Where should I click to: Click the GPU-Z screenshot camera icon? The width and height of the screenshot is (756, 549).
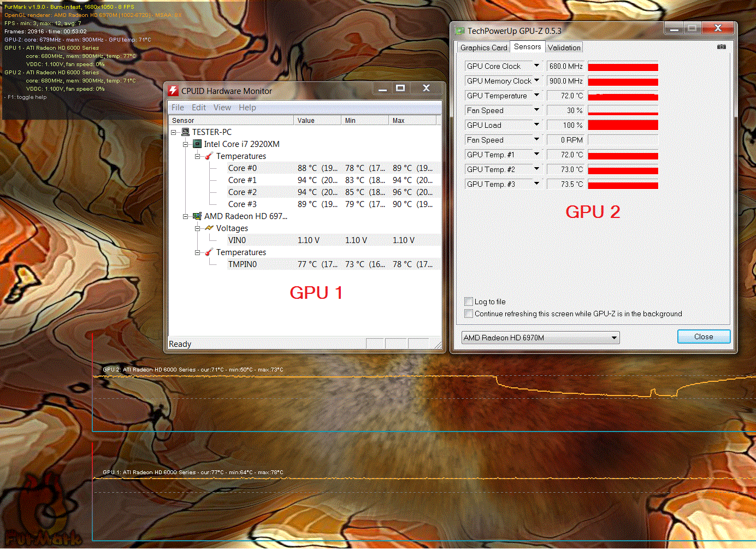click(722, 47)
